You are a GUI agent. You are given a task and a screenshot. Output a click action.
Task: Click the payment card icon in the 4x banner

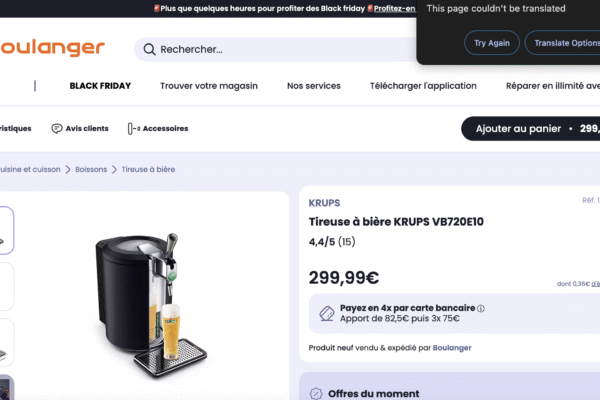(325, 314)
